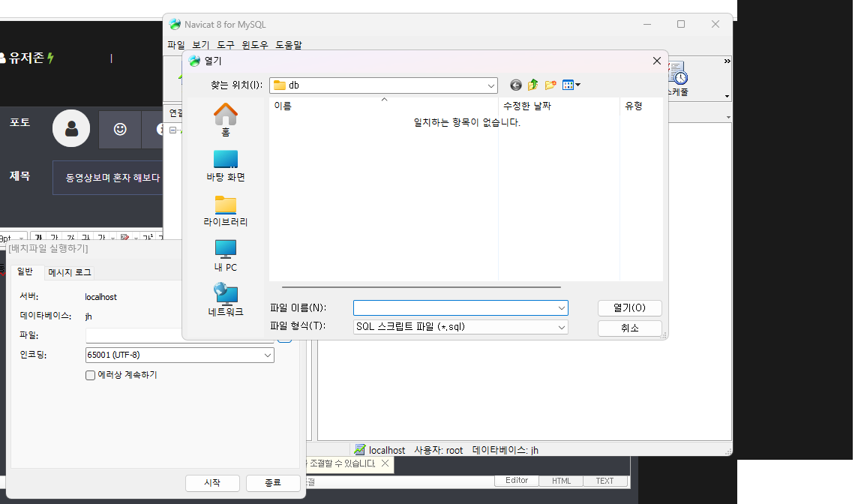Click the title (제목) input field
Screen dimensions: 864x504
(x=108, y=178)
